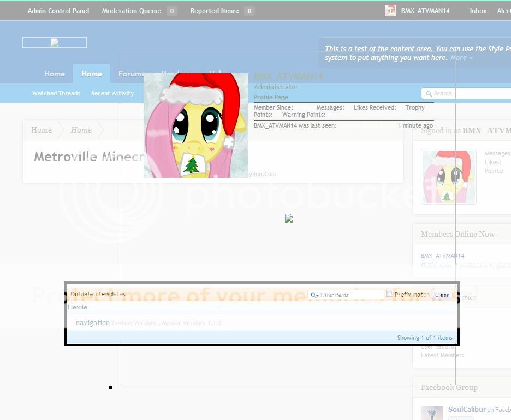Viewport: 511px width, 420px height.
Task: Enable the Prefix match checkbox
Action: coord(389,293)
